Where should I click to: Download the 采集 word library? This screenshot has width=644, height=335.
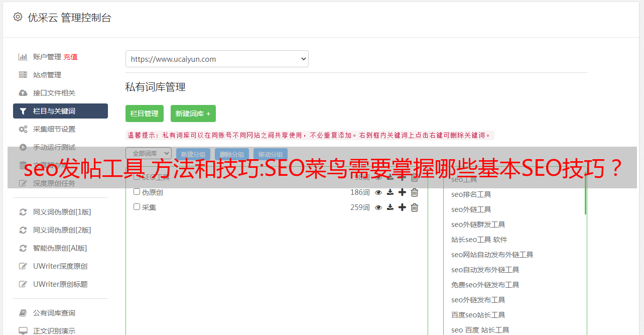[x=390, y=207]
